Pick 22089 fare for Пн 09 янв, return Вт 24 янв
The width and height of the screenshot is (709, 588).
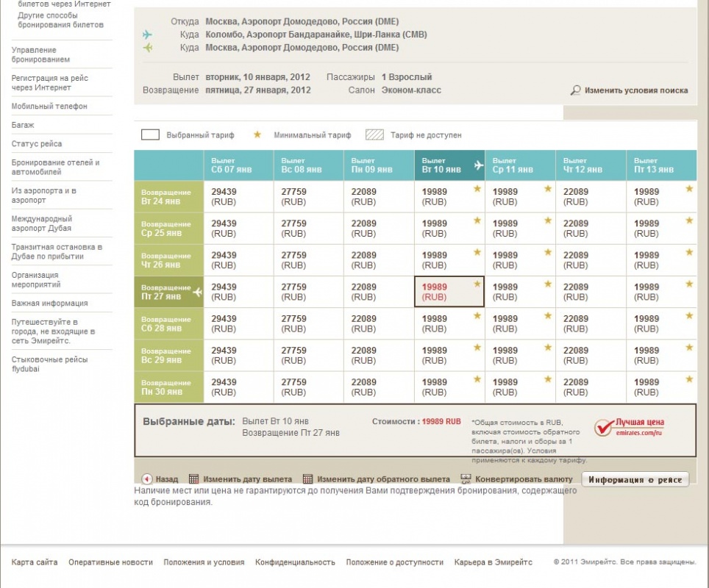(378, 196)
